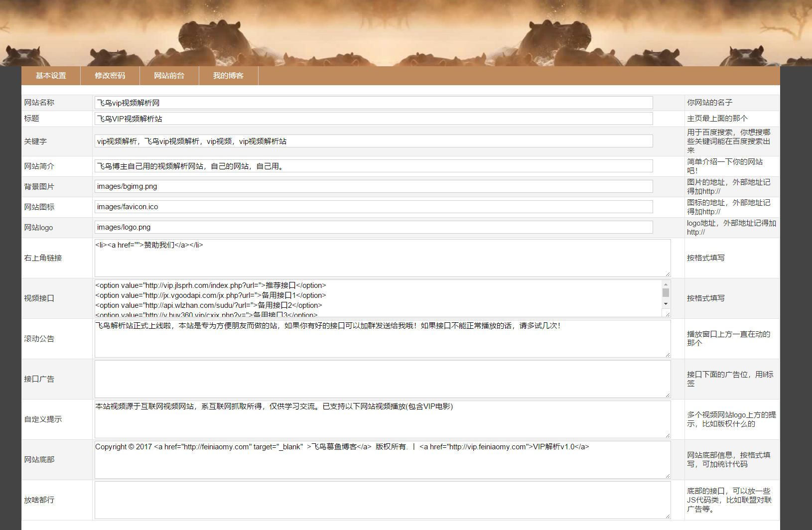Focus the 标题 text field
The image size is (812, 530).
click(x=374, y=119)
